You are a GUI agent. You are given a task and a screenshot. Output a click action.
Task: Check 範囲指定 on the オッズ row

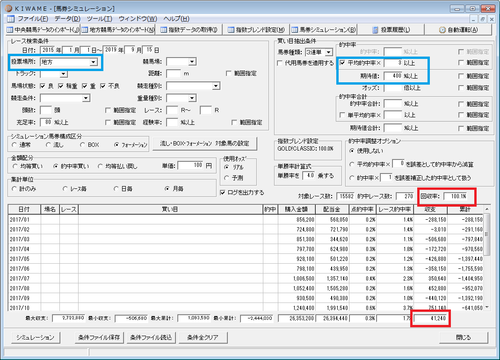click(461, 88)
